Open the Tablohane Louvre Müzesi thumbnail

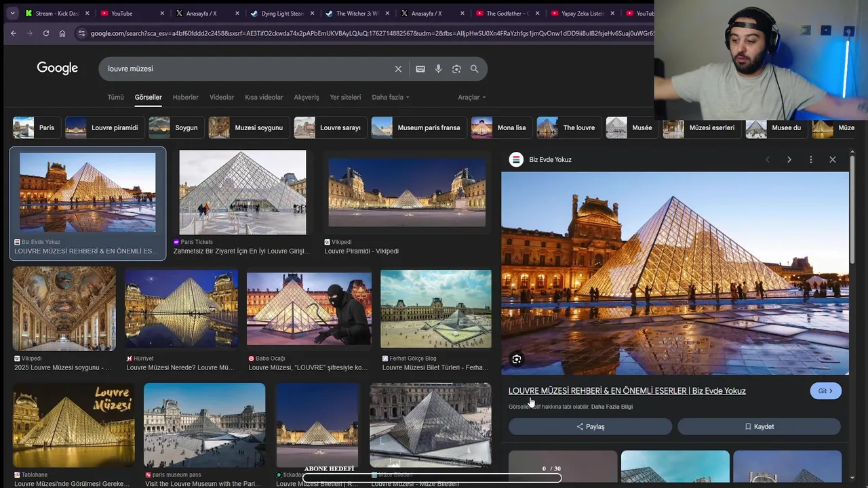[x=73, y=426]
